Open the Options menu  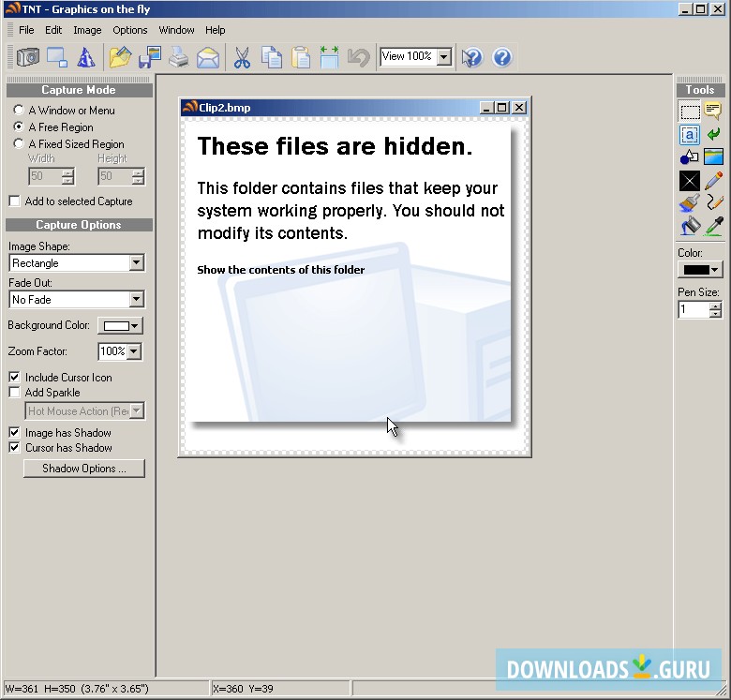click(130, 30)
